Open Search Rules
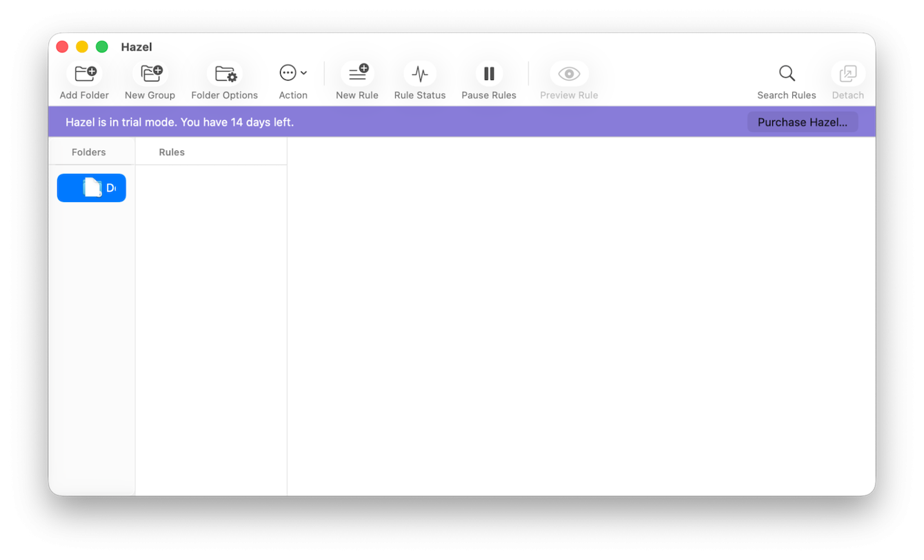 point(786,72)
